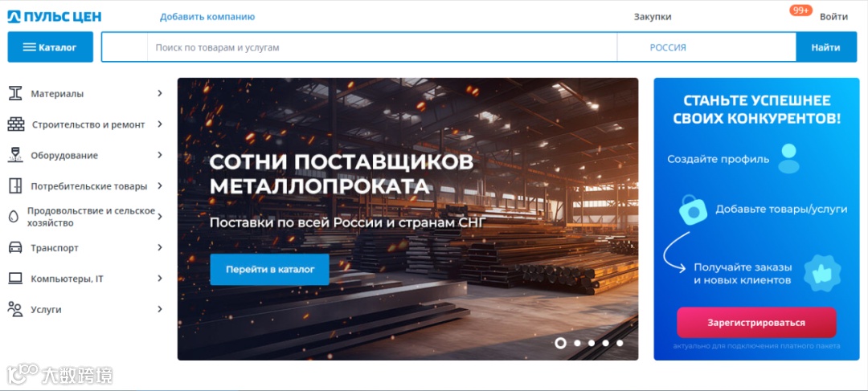The height and width of the screenshot is (391, 868).
Task: Click Перейти в каталог banner button
Action: click(x=269, y=269)
